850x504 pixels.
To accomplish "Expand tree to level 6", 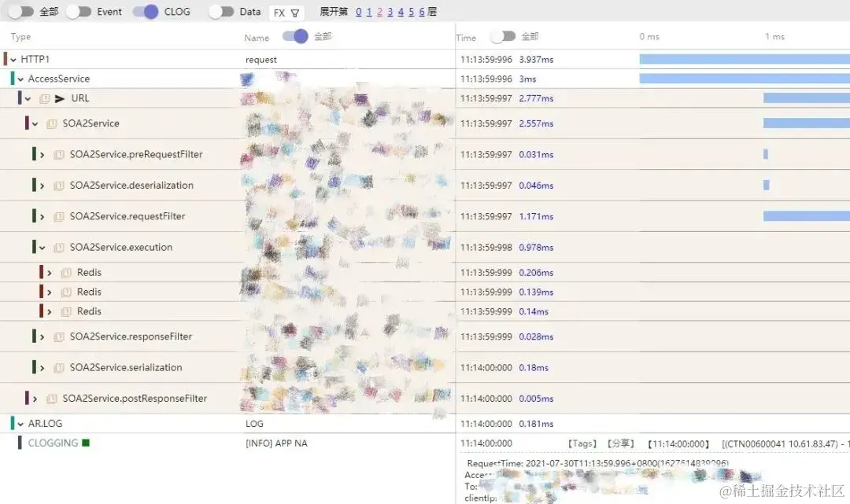I will (422, 11).
